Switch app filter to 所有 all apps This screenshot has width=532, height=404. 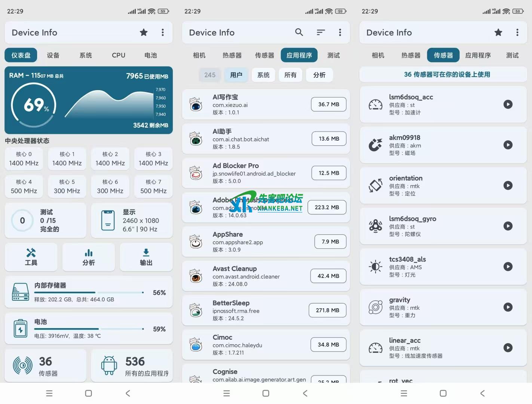tap(290, 75)
